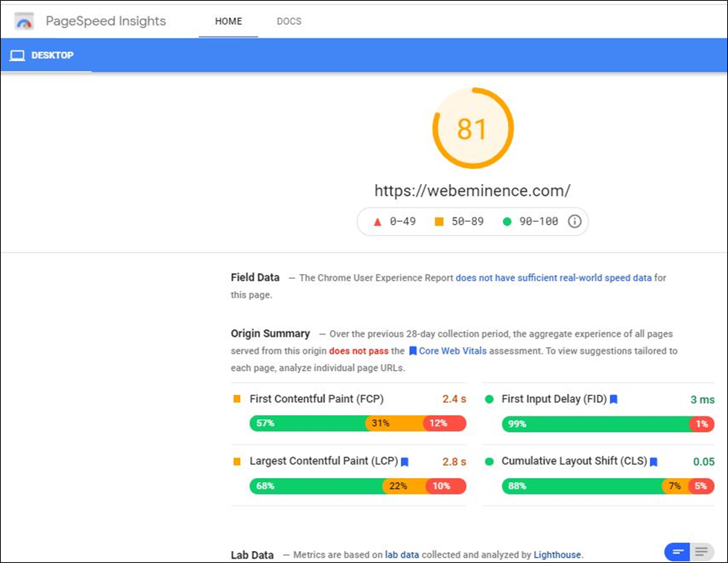Click the LCP green 68% bar segment
Image resolution: width=728 pixels, height=563 pixels.
point(316,486)
